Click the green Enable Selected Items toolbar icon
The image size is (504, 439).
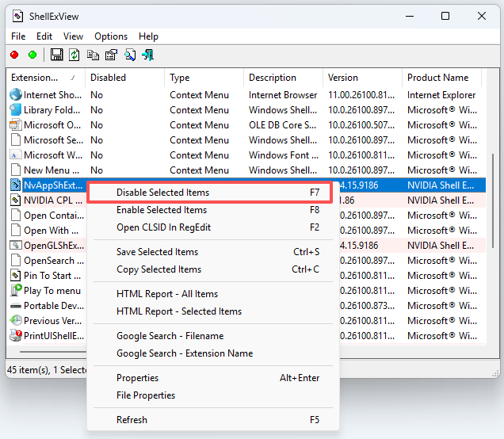[32, 55]
